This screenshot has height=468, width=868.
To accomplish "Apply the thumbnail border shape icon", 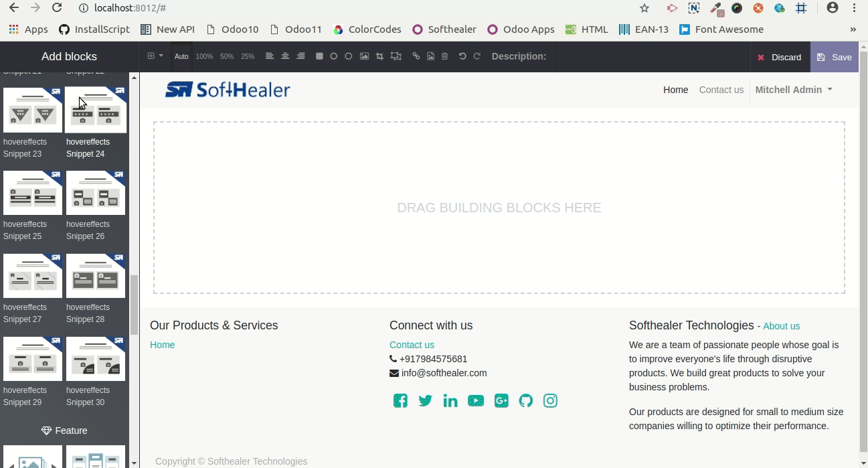I will click(x=349, y=56).
